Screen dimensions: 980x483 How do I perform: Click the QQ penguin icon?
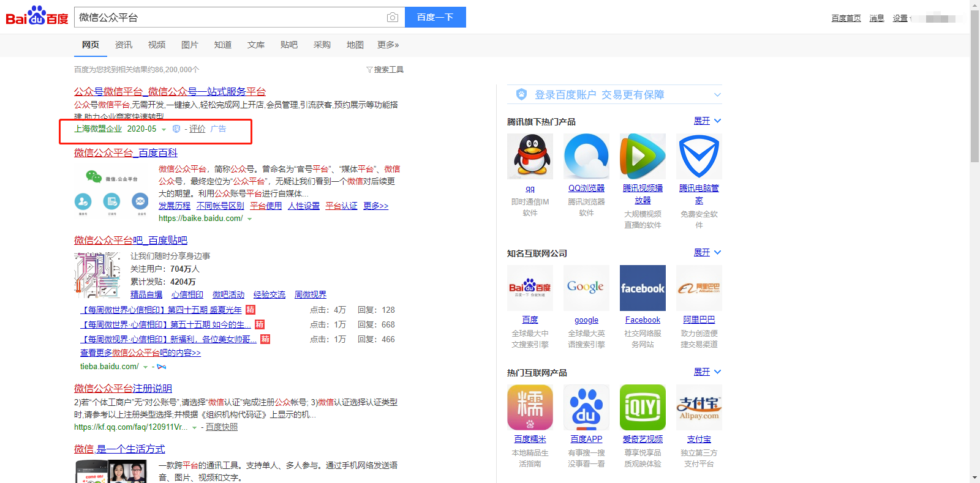tap(530, 156)
